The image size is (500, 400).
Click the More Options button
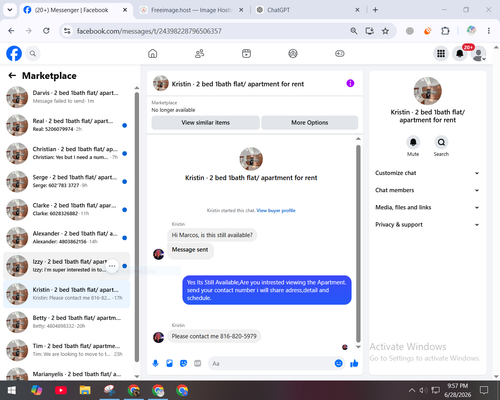pyautogui.click(x=310, y=123)
